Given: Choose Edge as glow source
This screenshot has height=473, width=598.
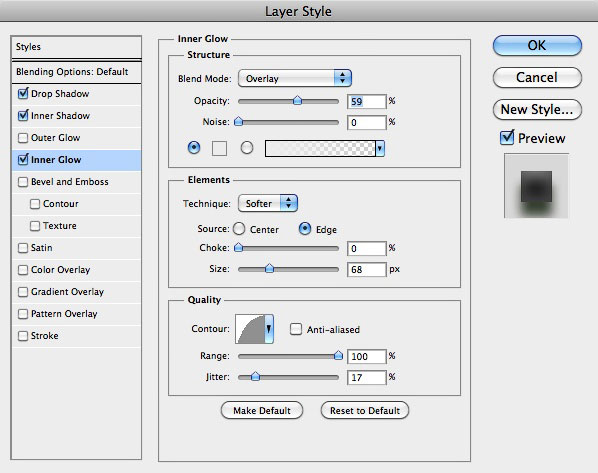Looking at the screenshot, I should pos(305,229).
